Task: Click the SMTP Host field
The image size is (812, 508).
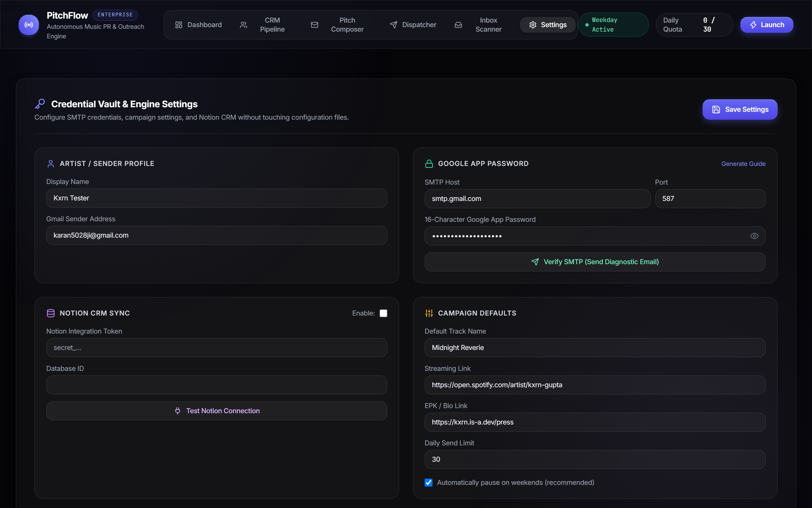Action: point(537,199)
